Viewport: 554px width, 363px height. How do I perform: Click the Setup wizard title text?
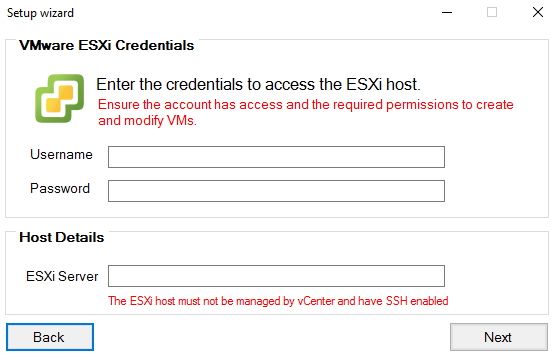pos(40,13)
